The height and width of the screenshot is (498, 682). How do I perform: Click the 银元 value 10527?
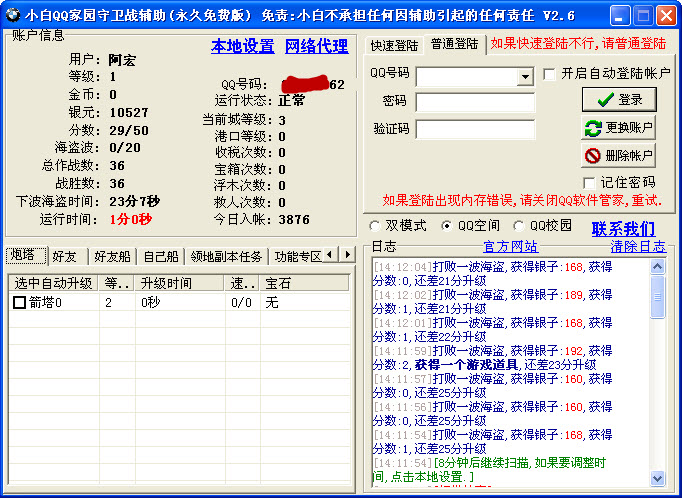click(129, 113)
